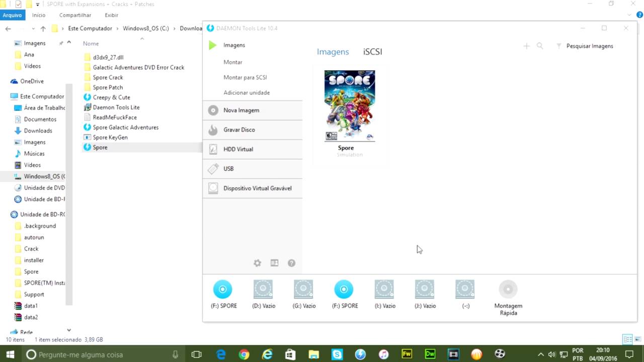Select the (I:) Vazio virtual drive
644x362 pixels.
pos(384,295)
